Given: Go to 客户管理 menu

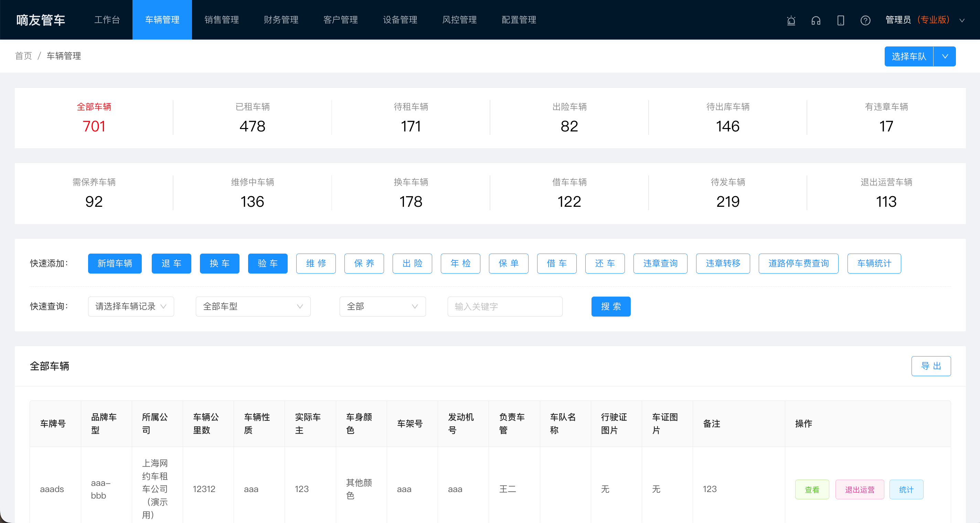Looking at the screenshot, I should tap(341, 20).
